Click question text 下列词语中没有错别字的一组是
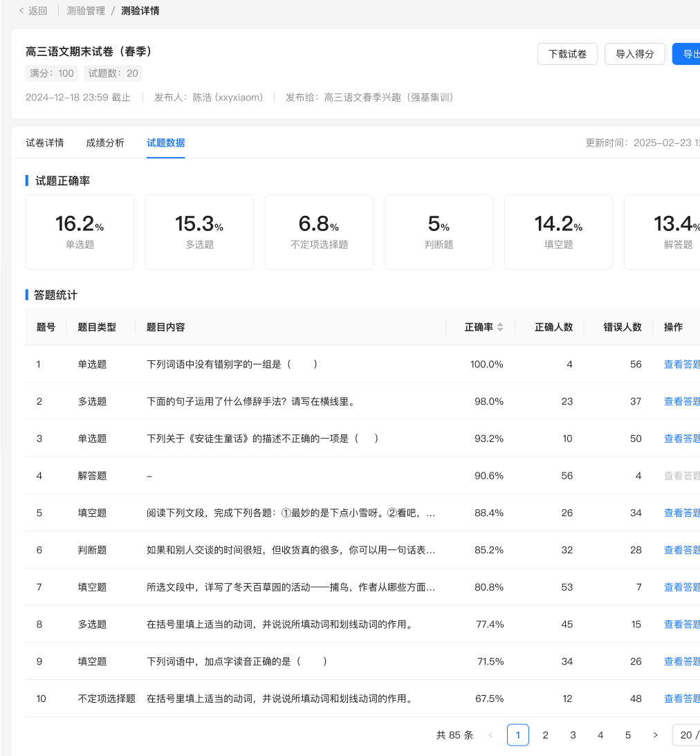700x756 pixels. 232,365
